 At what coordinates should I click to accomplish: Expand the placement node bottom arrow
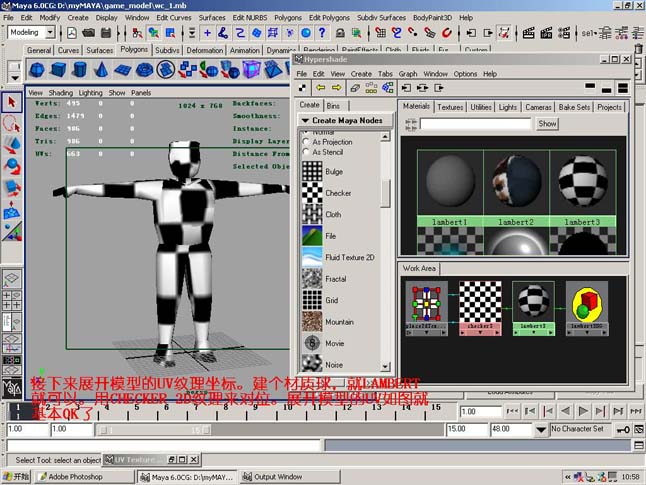(426, 332)
